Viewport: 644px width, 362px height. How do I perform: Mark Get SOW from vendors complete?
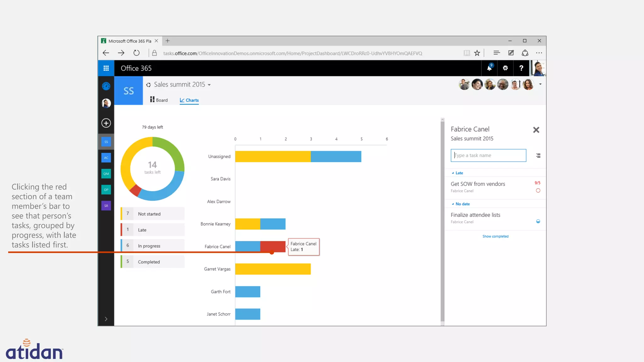click(538, 190)
